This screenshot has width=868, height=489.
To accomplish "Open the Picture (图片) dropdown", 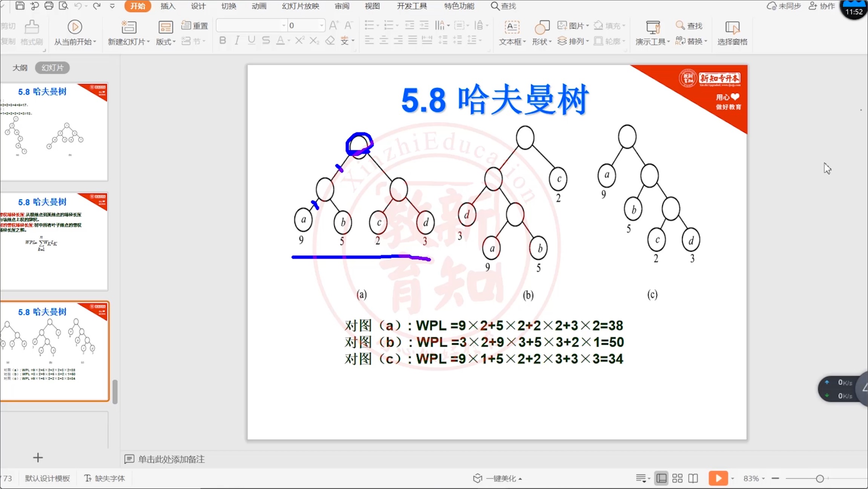I will coord(573,25).
